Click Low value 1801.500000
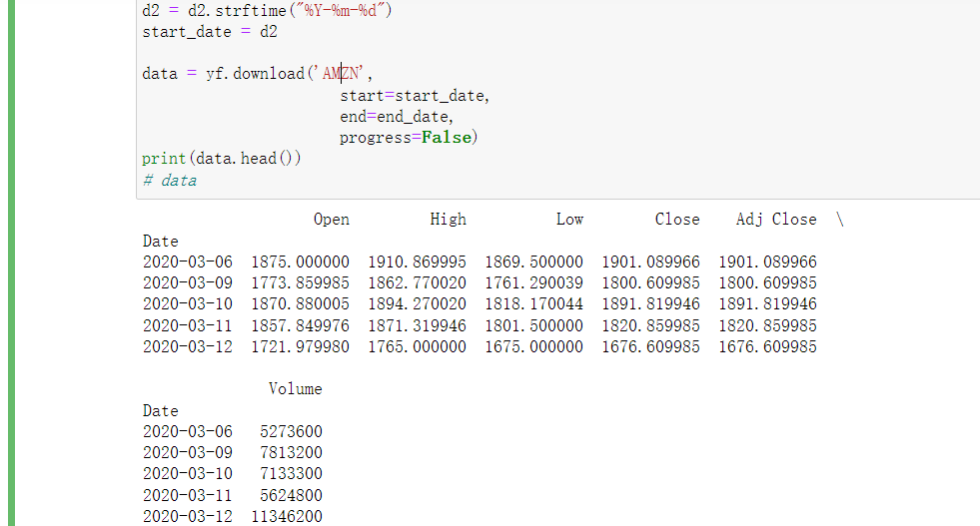The image size is (980, 526). point(533,325)
